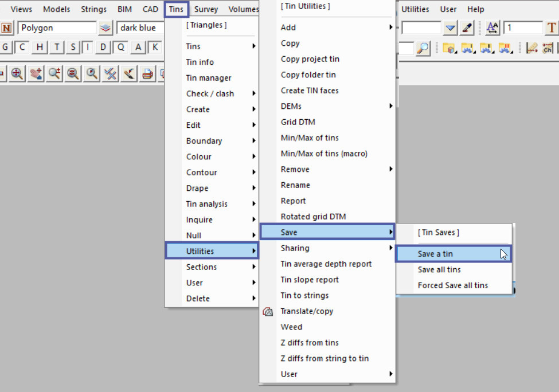
Task: Click the text size AA icon
Action: click(492, 28)
